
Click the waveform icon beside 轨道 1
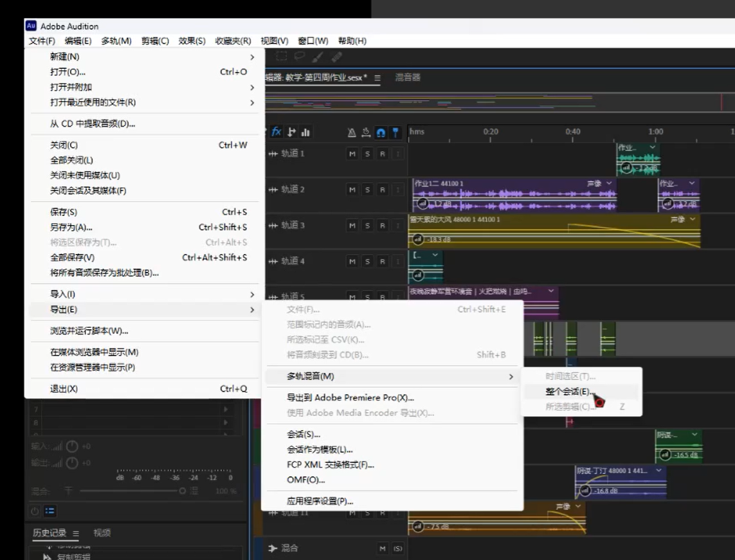point(273,154)
